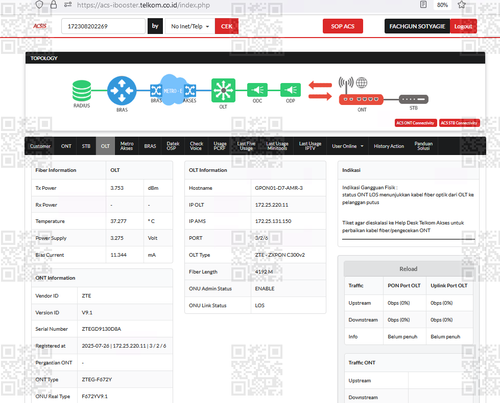Open the Check Voice tab
The height and width of the screenshot is (403, 500).
point(196,146)
